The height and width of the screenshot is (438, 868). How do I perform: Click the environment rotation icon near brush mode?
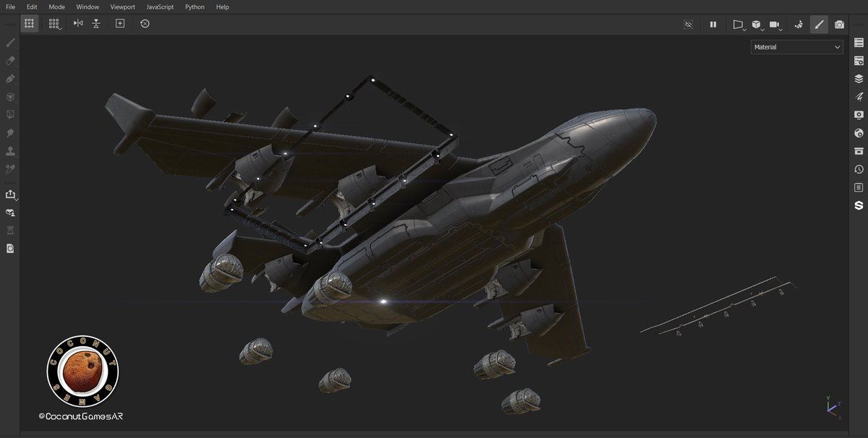(x=799, y=25)
